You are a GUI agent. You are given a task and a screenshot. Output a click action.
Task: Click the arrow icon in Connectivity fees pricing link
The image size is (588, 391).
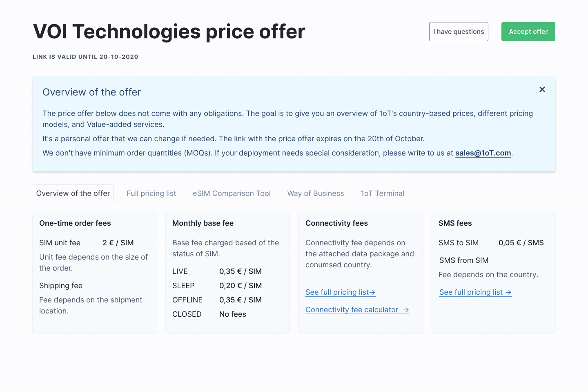372,293
